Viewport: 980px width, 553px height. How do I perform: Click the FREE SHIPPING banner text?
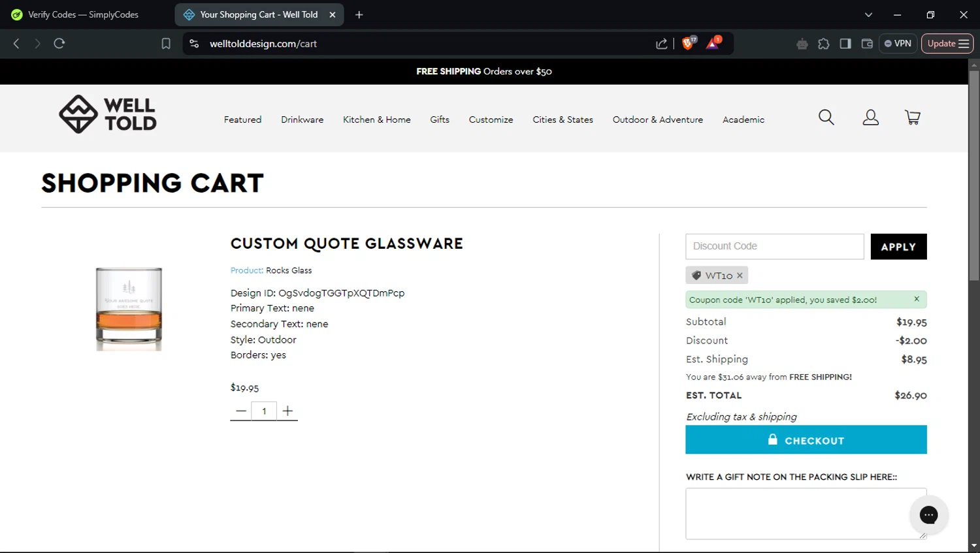tap(484, 71)
